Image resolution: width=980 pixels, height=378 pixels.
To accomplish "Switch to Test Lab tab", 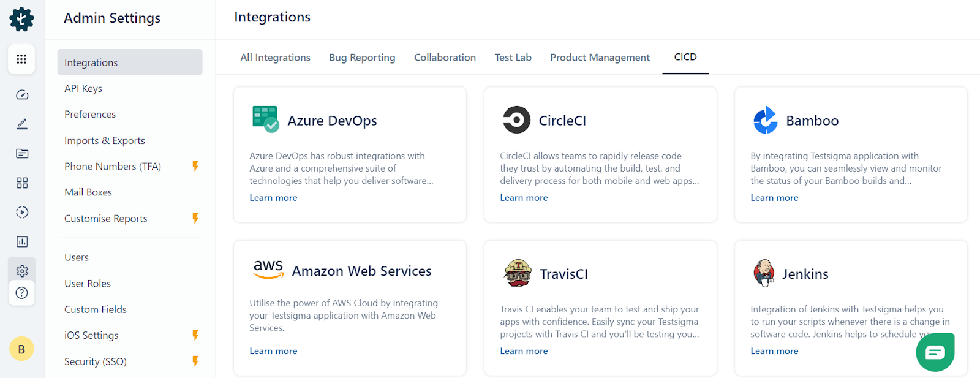I will point(513,58).
